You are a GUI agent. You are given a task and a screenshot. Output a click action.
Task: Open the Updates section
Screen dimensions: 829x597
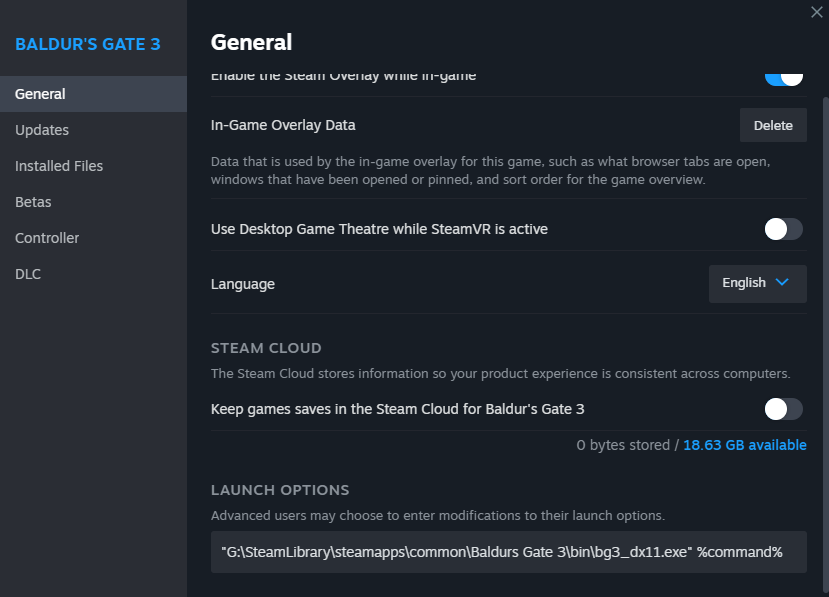click(42, 130)
